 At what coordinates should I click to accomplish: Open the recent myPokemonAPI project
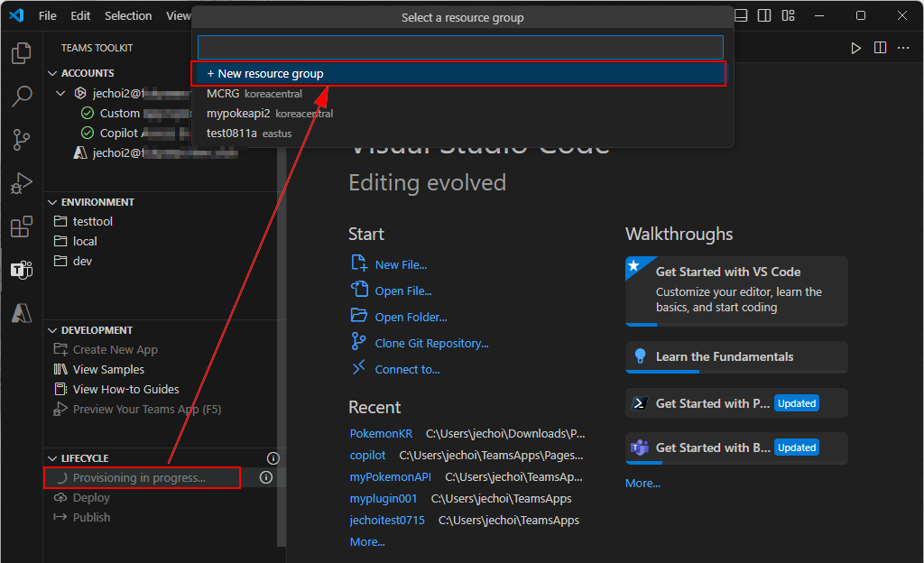click(390, 477)
